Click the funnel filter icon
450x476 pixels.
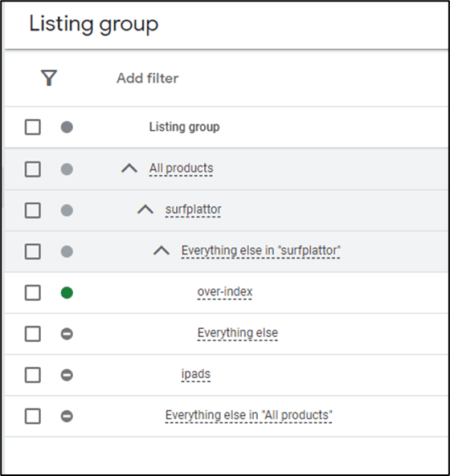[49, 78]
